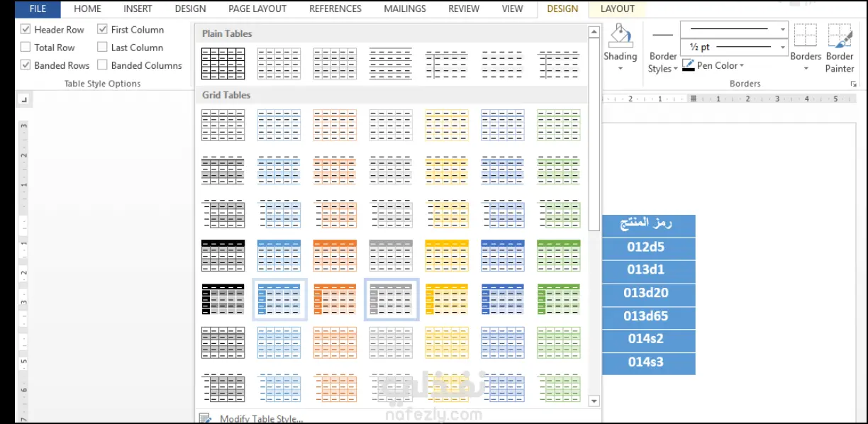
Task: Open the FILE tab
Action: [38, 9]
